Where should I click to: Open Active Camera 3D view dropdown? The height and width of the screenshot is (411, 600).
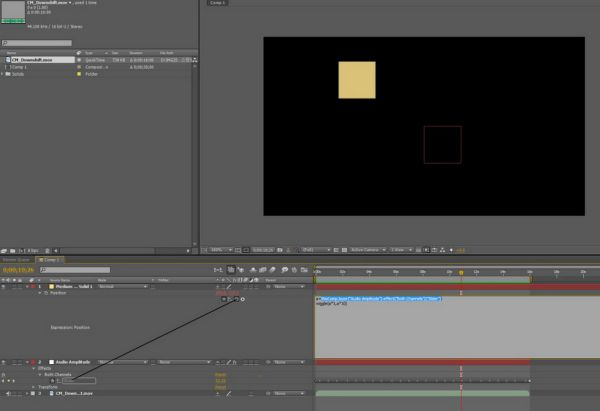click(x=368, y=250)
